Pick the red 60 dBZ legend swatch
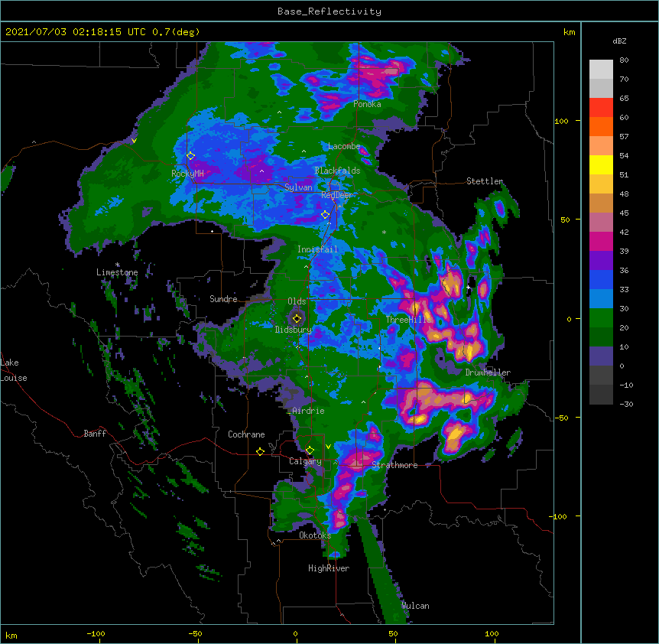 [601, 108]
